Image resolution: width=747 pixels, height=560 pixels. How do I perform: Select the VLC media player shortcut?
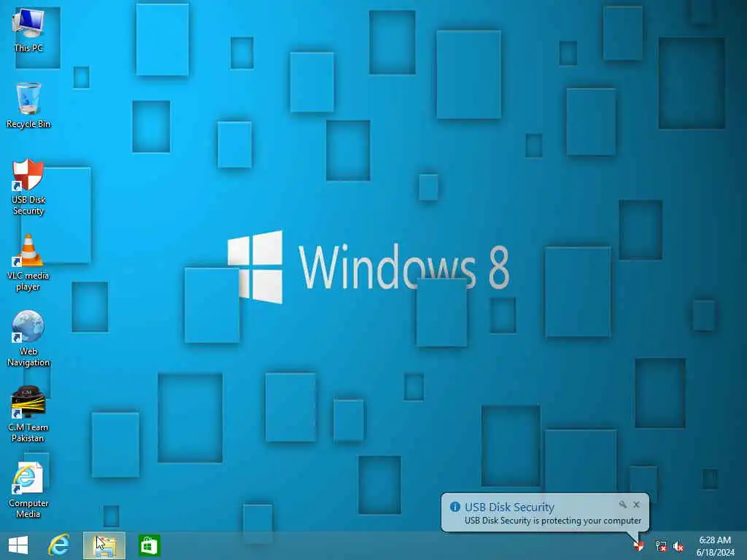[x=28, y=262]
